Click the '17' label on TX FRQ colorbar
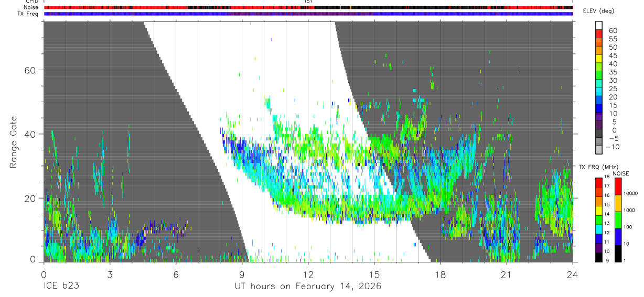The image size is (644, 297). [607, 186]
